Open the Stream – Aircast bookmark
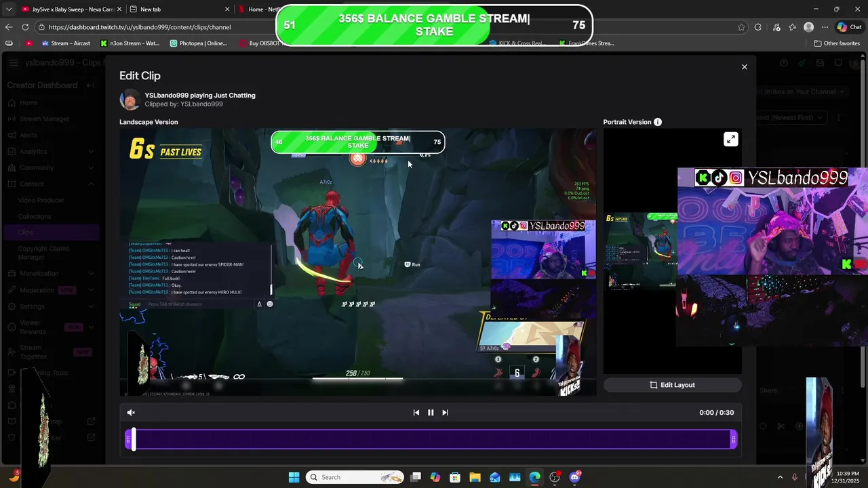Screen dimensions: 868x488 click(x=66, y=43)
